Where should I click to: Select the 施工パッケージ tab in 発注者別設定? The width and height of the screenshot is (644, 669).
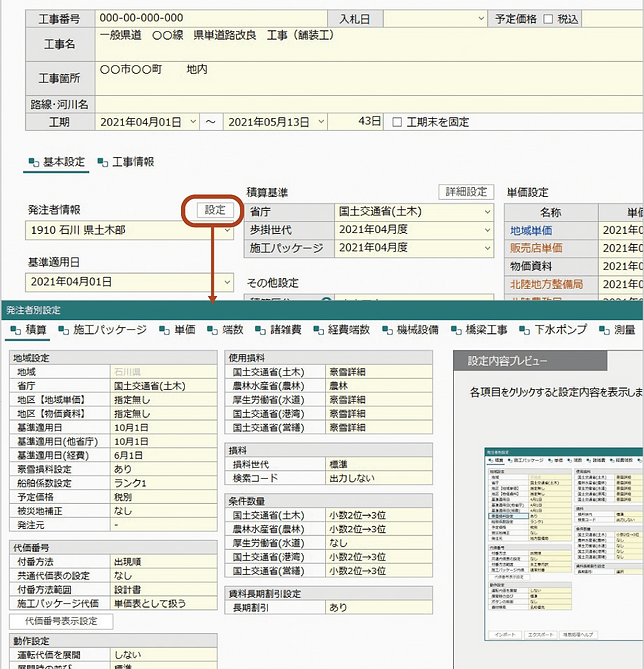tap(102, 330)
